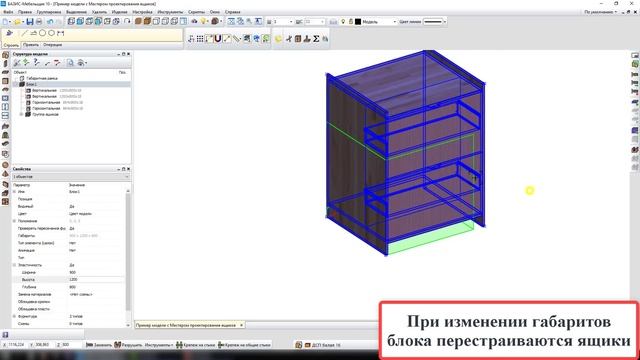
Task: Click the green double-arrow icon in Структура модели
Action: [x=26, y=62]
